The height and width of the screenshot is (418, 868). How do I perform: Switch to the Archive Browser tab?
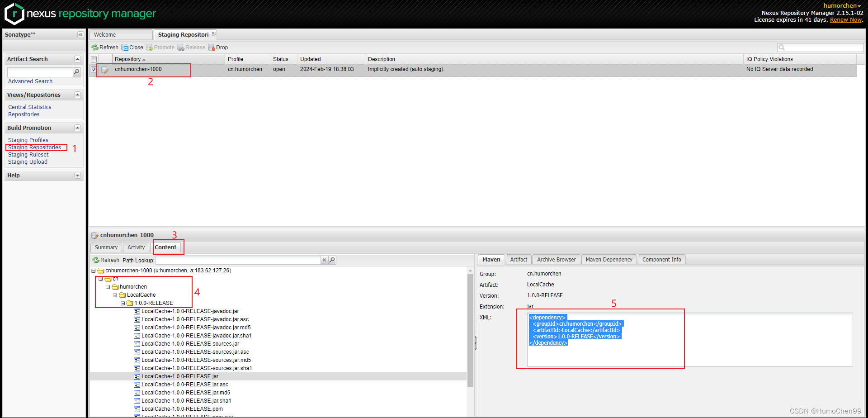click(x=556, y=260)
